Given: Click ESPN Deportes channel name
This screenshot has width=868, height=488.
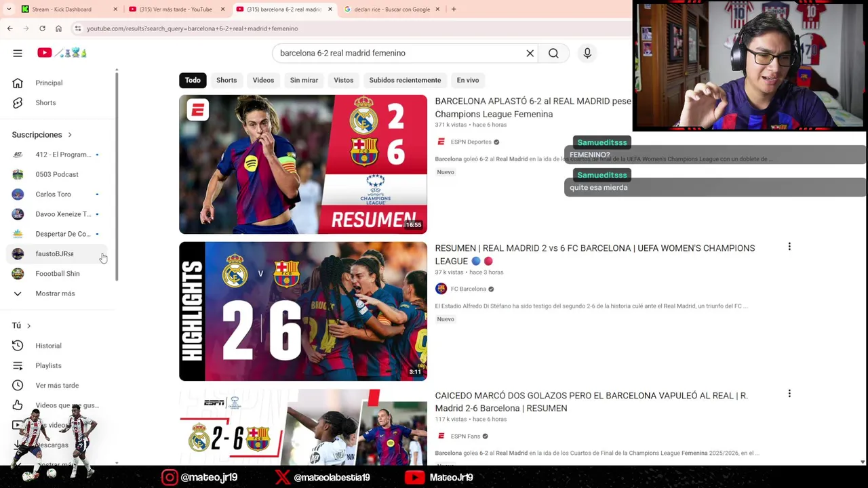Looking at the screenshot, I should pos(471,142).
